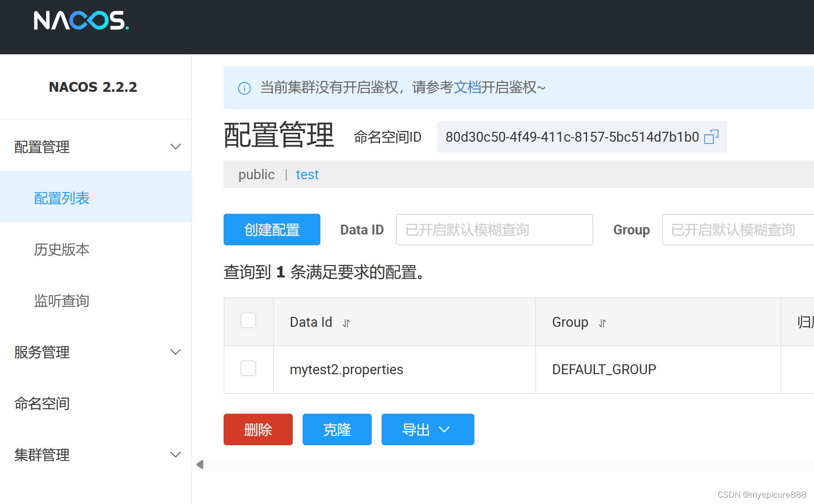
Task: Toggle the checkbox next to DEFAULT_GROUP entry
Action: tap(248, 368)
